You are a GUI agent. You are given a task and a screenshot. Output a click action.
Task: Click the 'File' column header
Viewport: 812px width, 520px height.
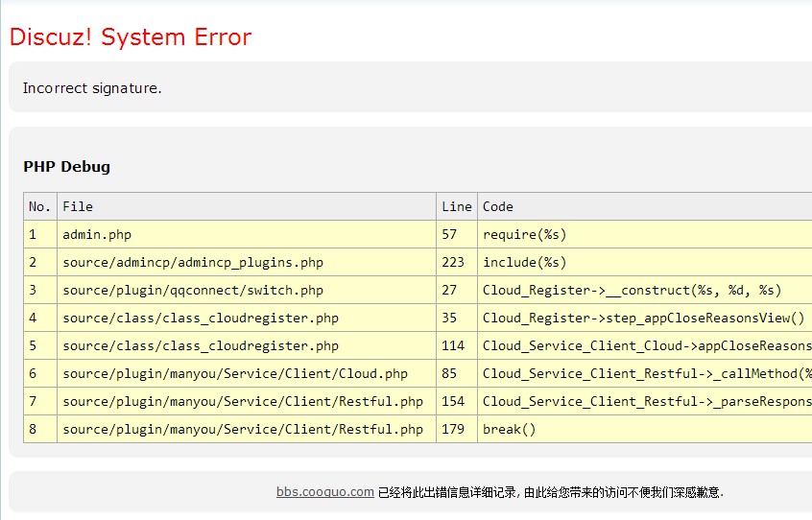point(247,206)
